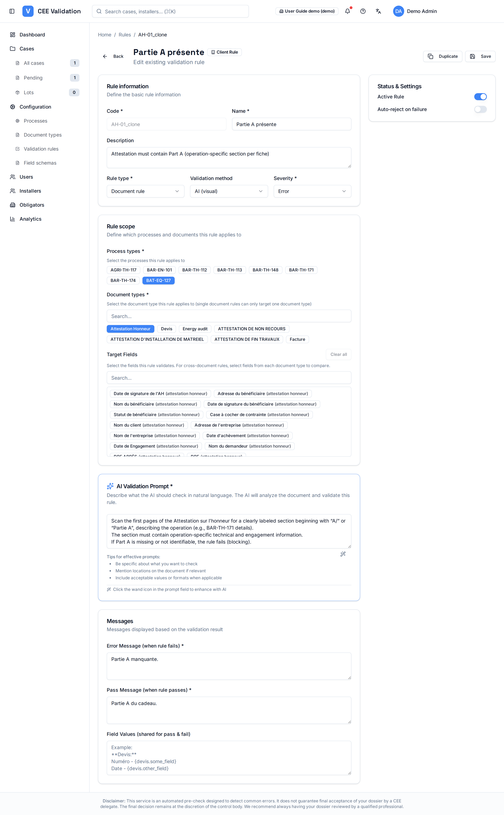Click the Lots package icon
This screenshot has height=815, width=504.
click(x=18, y=92)
